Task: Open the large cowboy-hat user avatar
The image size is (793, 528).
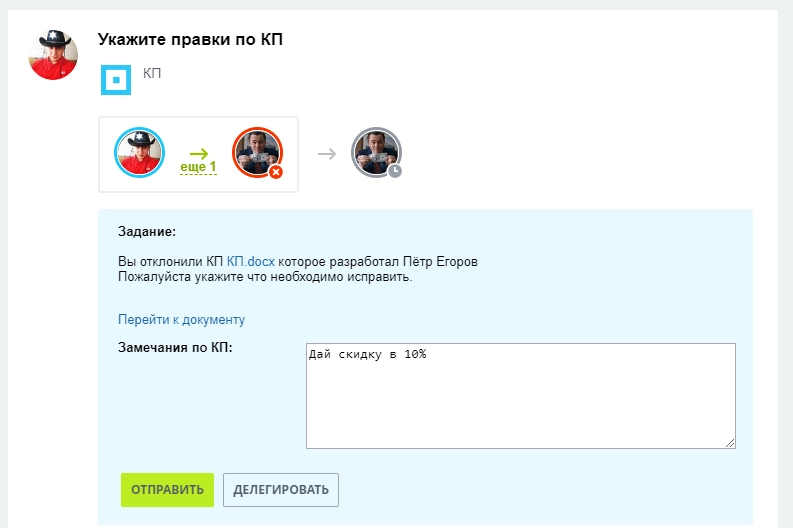Action: pos(53,55)
